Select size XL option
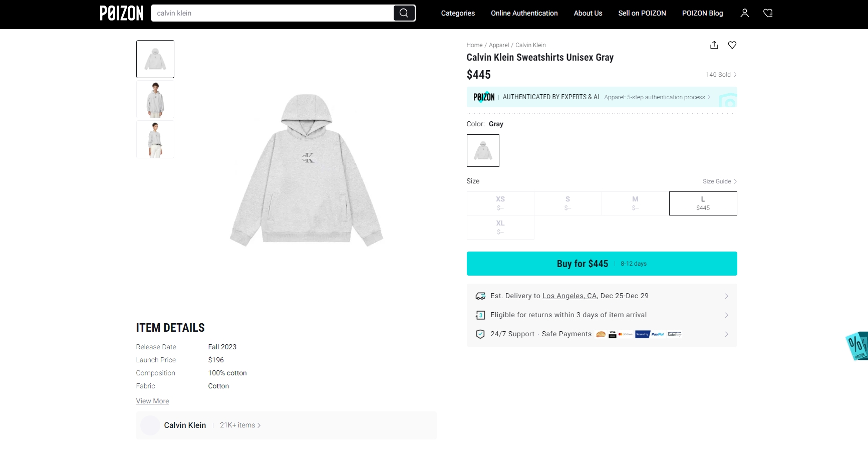 tap(500, 228)
